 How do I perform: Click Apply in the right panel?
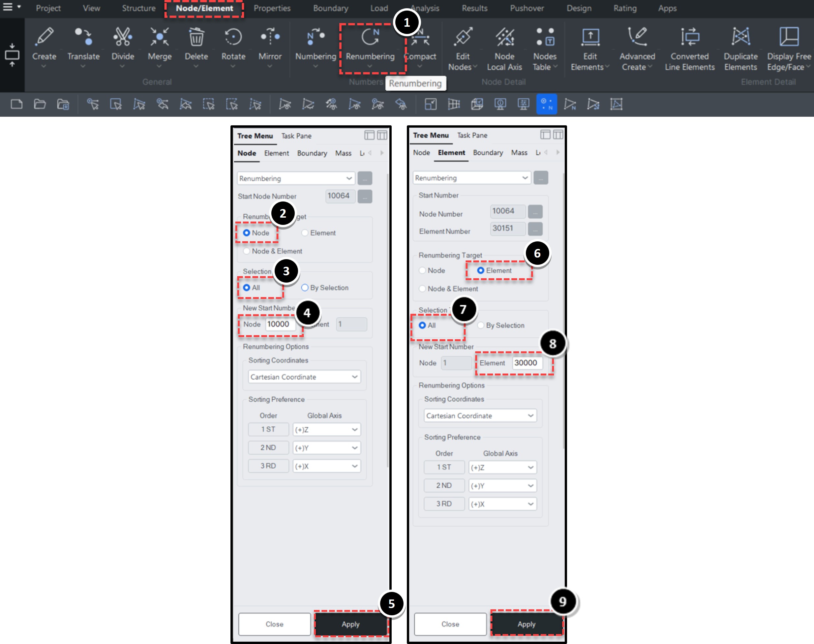(x=526, y=624)
